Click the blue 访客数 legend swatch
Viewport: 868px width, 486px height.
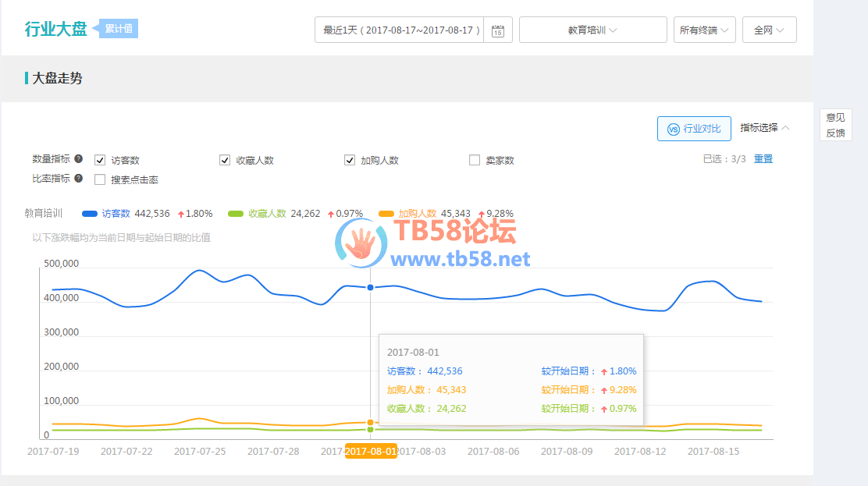90,214
